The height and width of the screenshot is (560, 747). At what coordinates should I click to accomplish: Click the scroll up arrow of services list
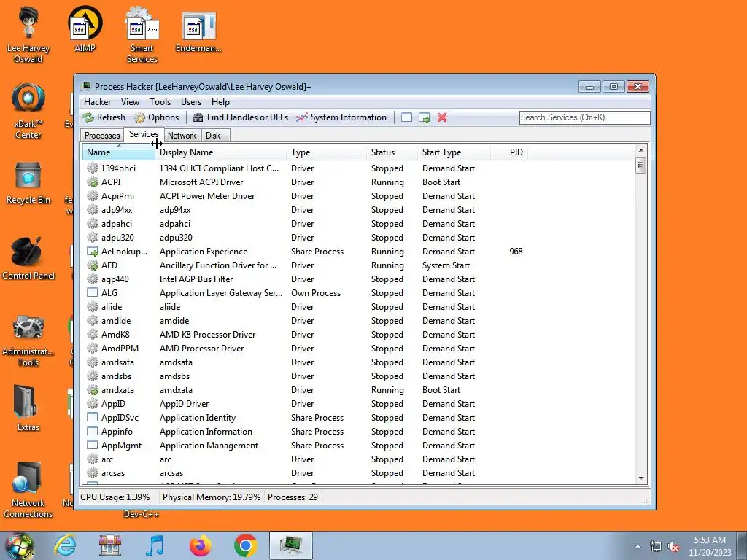[x=641, y=150]
